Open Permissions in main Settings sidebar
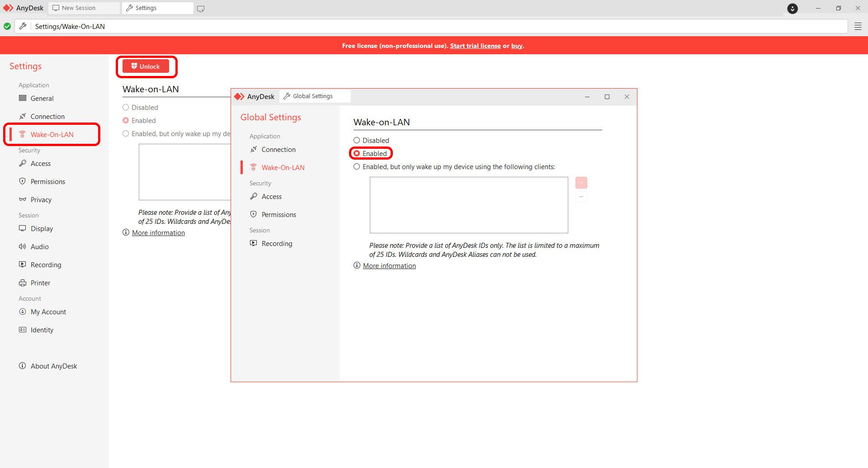The width and height of the screenshot is (868, 468). pyautogui.click(x=48, y=181)
